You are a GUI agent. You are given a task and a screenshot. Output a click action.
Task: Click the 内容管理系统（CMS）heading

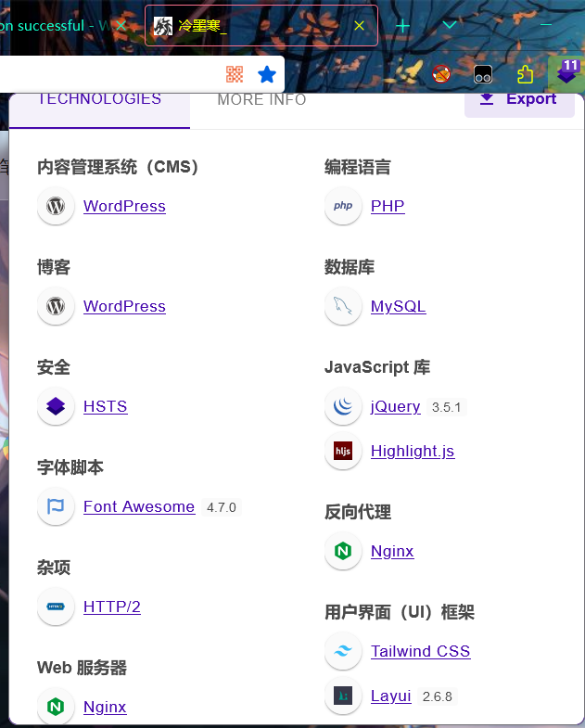(x=118, y=167)
